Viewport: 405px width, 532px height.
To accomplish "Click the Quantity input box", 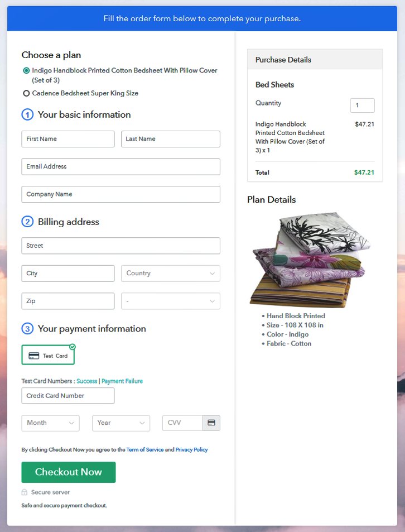I will pyautogui.click(x=362, y=106).
